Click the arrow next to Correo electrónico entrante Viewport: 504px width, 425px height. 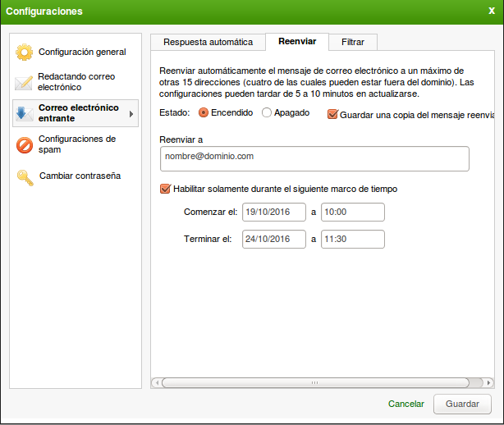(x=131, y=114)
